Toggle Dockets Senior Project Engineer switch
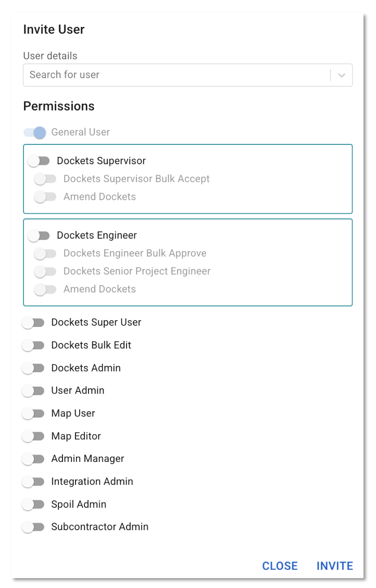Image resolution: width=376 pixels, height=588 pixels. (x=45, y=271)
